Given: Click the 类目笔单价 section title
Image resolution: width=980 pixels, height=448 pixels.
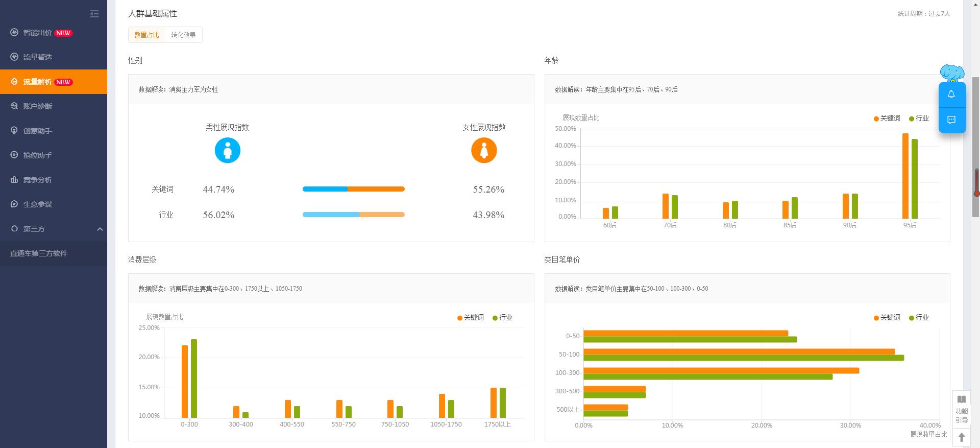Looking at the screenshot, I should click(x=562, y=260).
